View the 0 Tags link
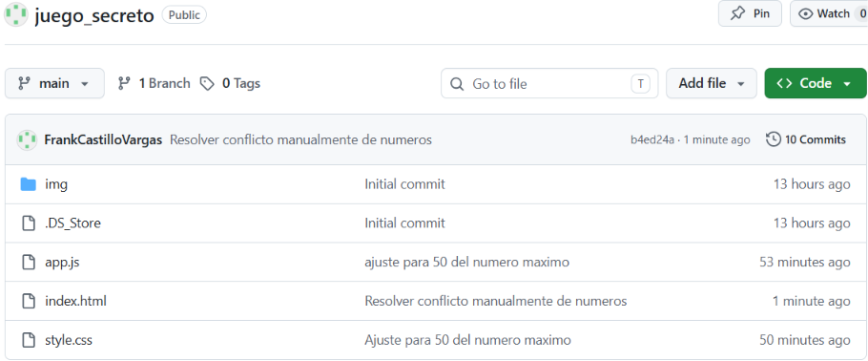The image size is (868, 361). point(230,83)
